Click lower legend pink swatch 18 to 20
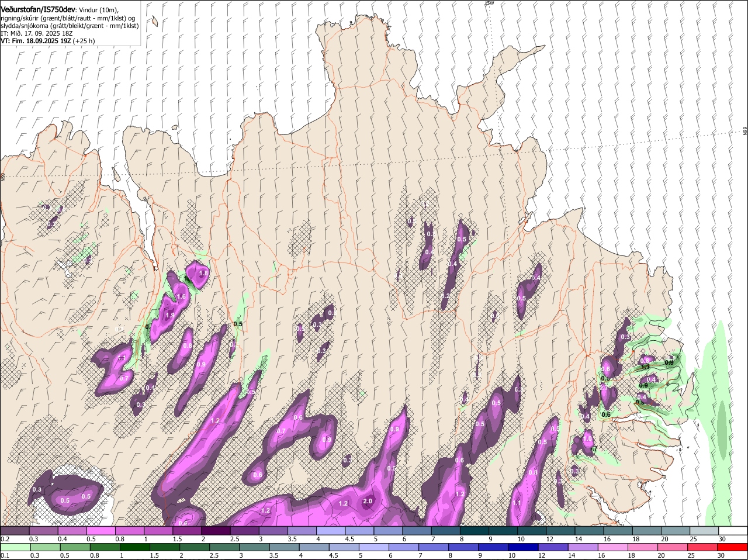 [643, 547]
